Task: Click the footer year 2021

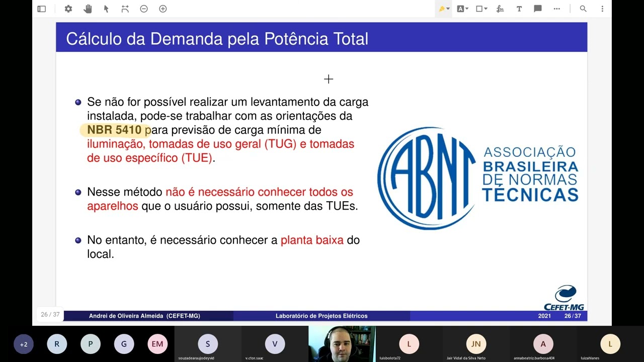Action: tap(544, 316)
